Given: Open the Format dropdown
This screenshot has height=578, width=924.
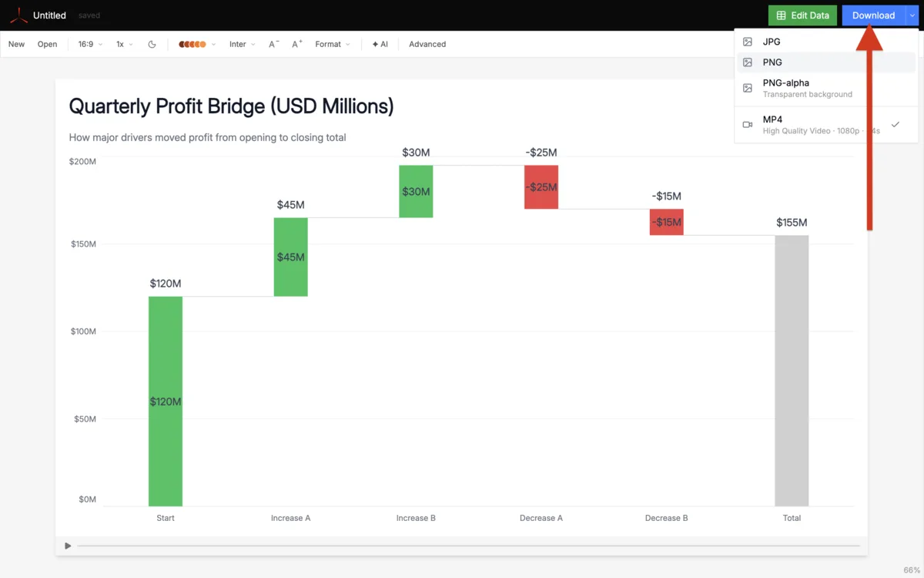Looking at the screenshot, I should coord(333,44).
